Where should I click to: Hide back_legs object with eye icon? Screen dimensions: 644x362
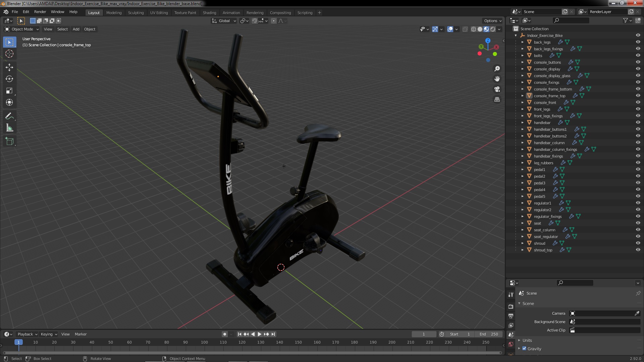(x=638, y=42)
